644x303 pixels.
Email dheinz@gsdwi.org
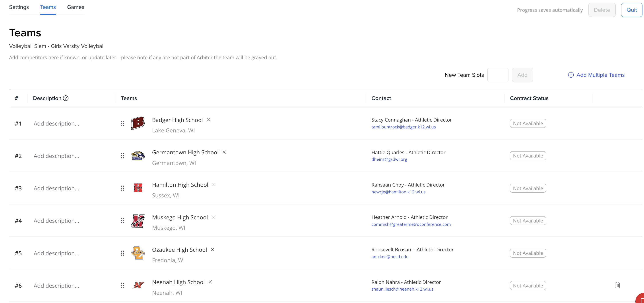(x=389, y=159)
